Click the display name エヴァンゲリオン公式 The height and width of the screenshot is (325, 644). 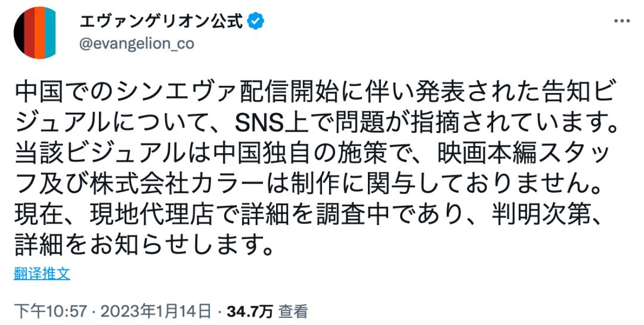(x=161, y=21)
